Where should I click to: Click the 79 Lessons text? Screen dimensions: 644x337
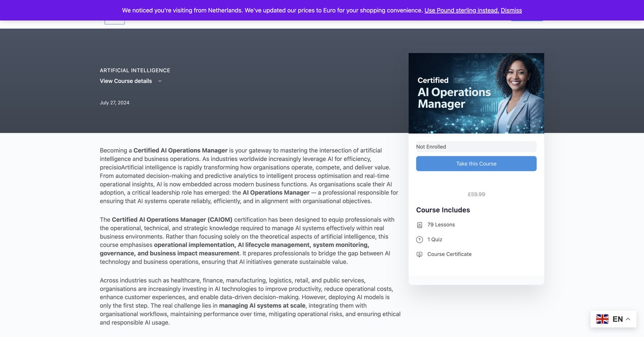pyautogui.click(x=441, y=225)
